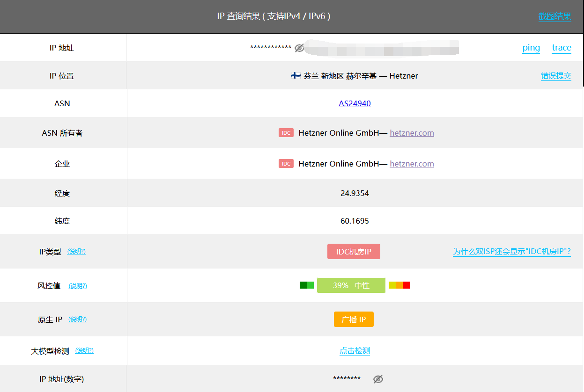Click yellow-red high-risk swatches of risk scale
Image resolution: width=584 pixels, height=392 pixels.
399,285
